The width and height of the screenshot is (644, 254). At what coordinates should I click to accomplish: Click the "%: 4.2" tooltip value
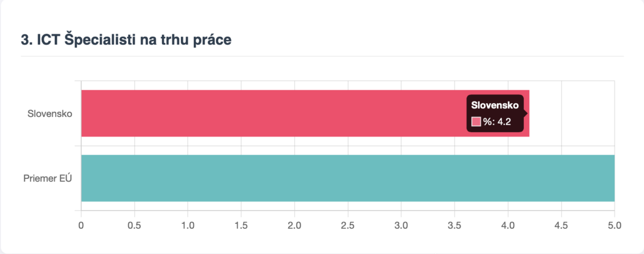point(497,122)
